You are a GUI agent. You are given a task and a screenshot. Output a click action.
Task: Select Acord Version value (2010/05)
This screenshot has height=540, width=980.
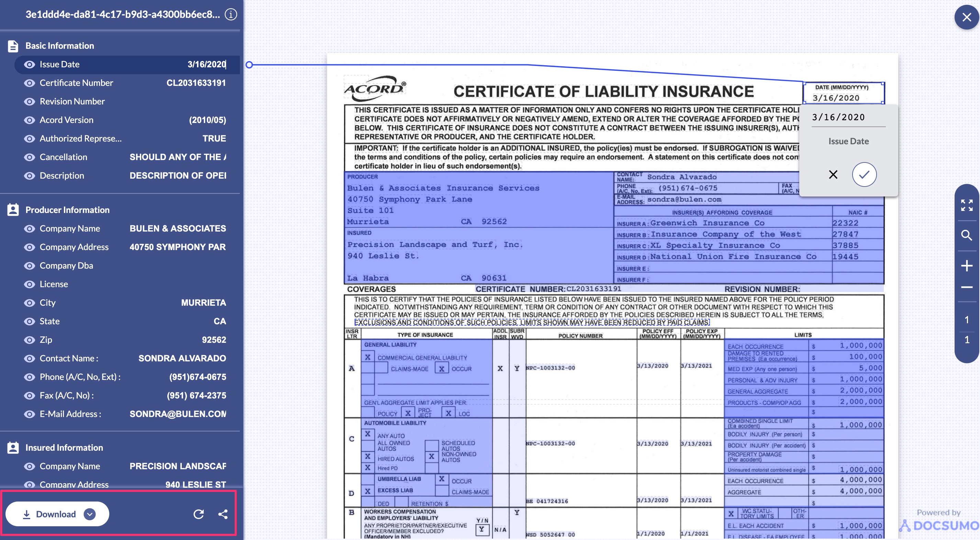(x=207, y=120)
